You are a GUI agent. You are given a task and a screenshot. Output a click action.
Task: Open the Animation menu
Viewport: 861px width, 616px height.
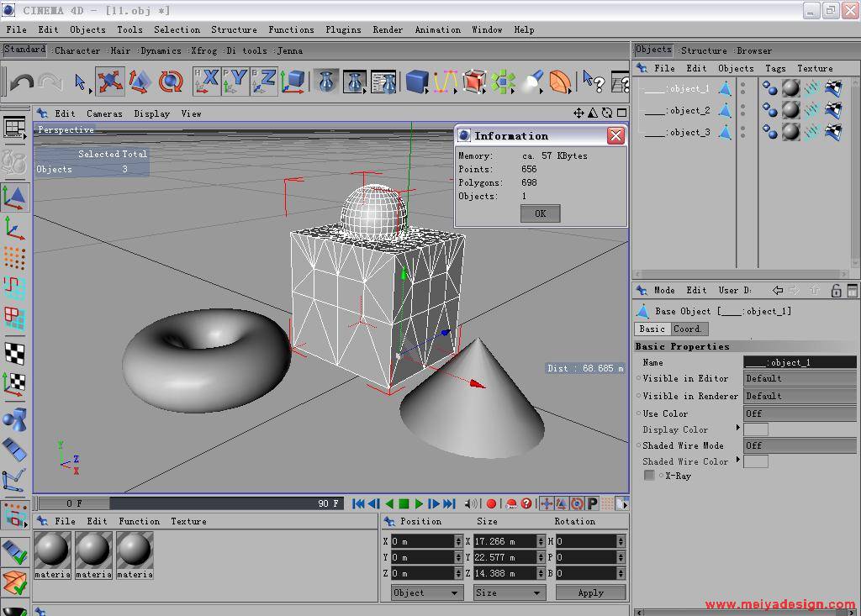coord(437,29)
